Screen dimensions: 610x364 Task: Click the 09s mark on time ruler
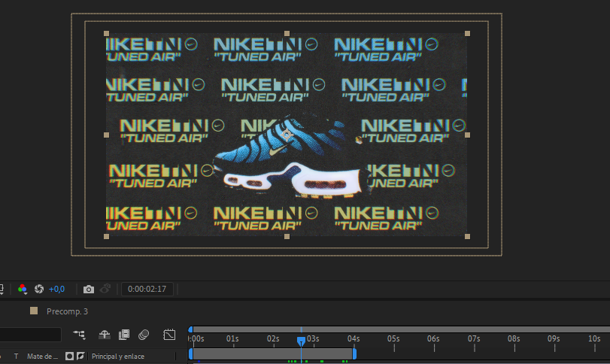point(554,339)
